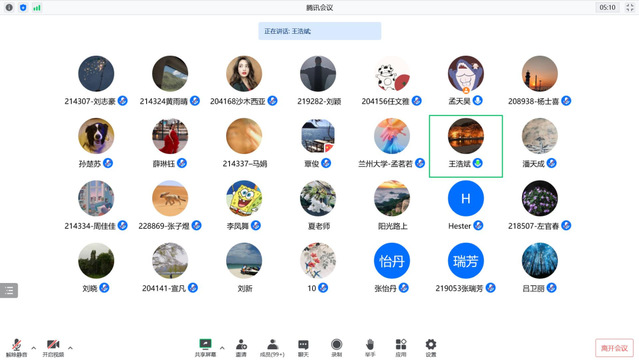Unmute the microphone in the bottom toolbar
Screen dimensions: 639x360
[x=16, y=348]
